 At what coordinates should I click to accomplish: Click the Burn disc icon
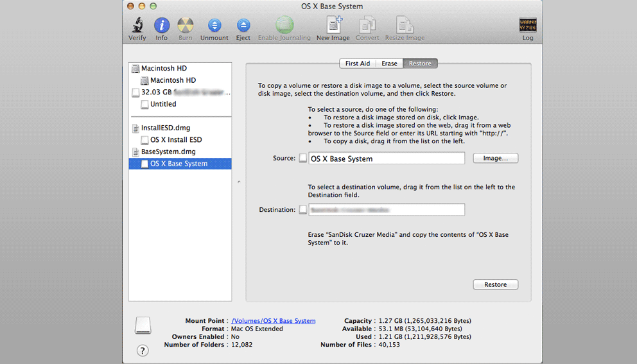pyautogui.click(x=185, y=25)
